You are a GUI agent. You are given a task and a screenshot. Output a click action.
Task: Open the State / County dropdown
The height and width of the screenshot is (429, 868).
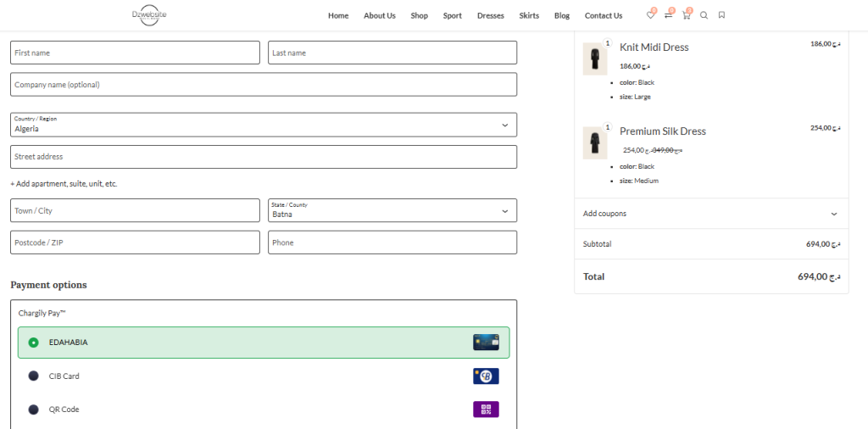tap(392, 210)
